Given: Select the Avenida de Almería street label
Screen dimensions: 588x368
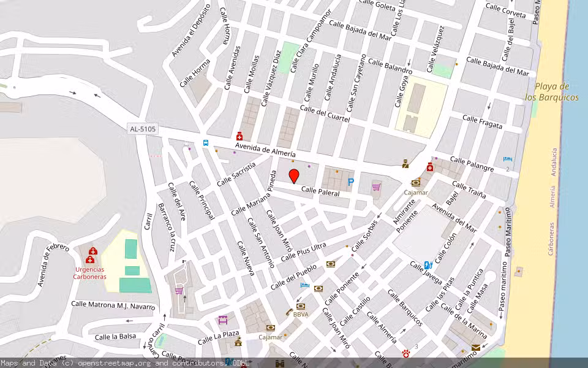Looking at the screenshot, I should [265, 150].
